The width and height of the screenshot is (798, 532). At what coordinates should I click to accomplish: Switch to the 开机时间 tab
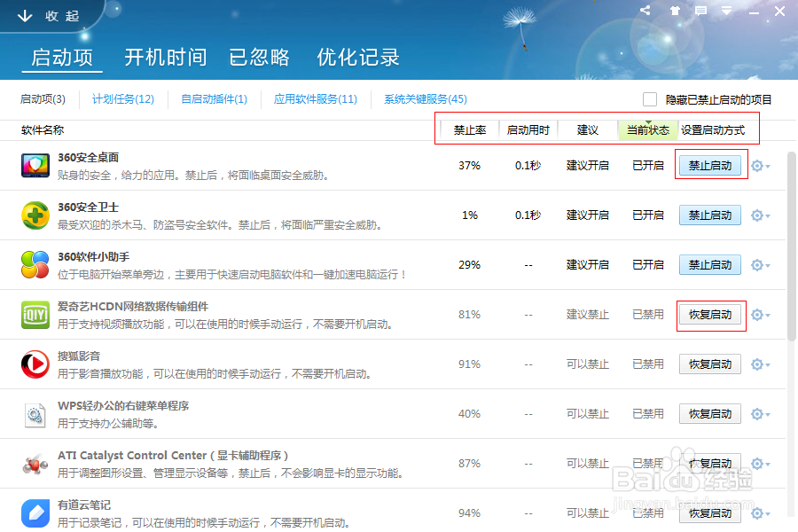pyautogui.click(x=166, y=57)
